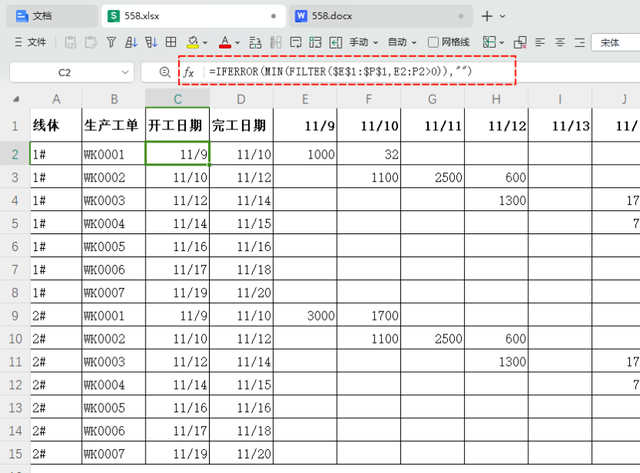Click the filter funnel icon
640x473 pixels.
tap(111, 42)
